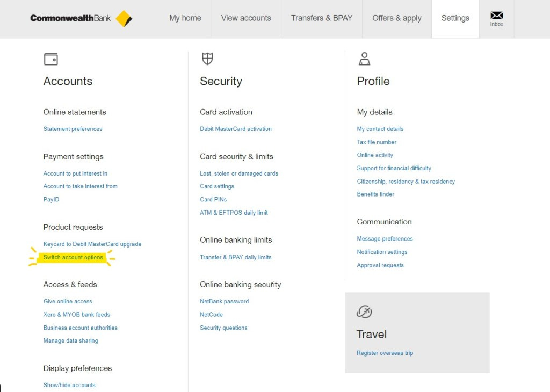Click the Online banking security subheading
This screenshot has width=550, height=392.
tap(240, 285)
